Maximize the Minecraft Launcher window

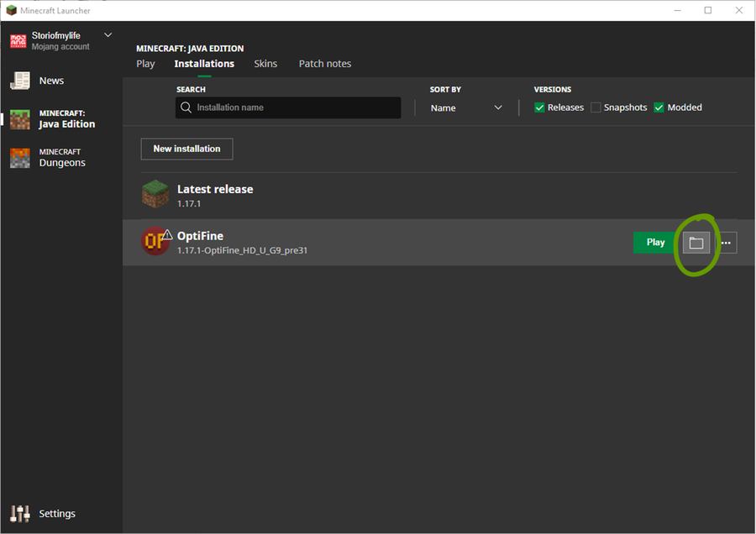(x=708, y=10)
